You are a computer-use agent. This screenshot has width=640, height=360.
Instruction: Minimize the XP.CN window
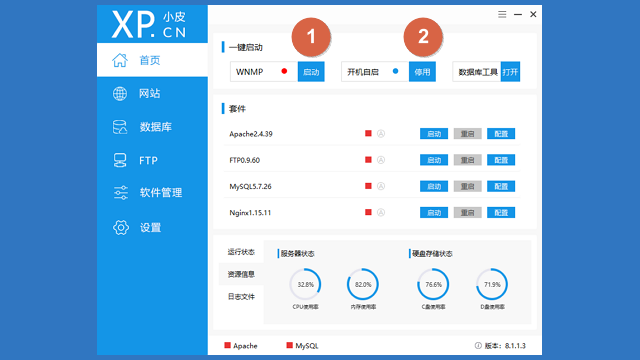(x=518, y=14)
